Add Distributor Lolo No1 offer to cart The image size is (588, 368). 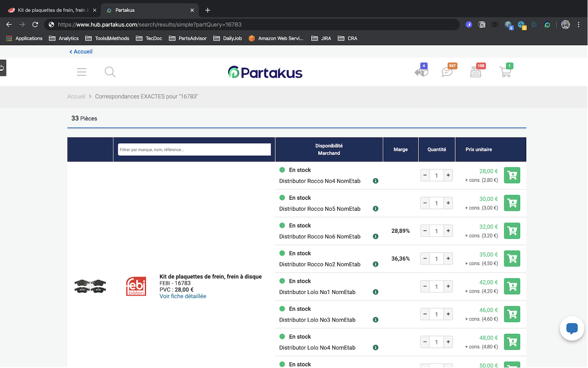[512, 286]
